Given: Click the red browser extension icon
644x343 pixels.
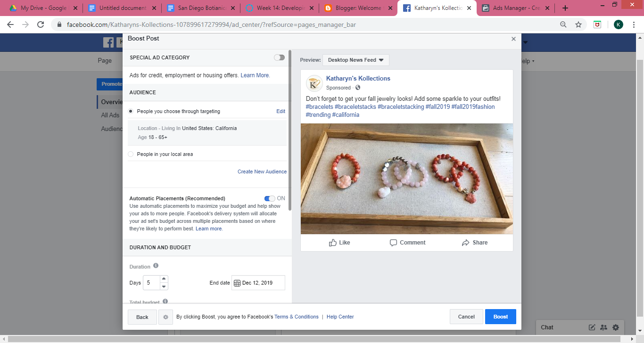Looking at the screenshot, I should pos(597,24).
